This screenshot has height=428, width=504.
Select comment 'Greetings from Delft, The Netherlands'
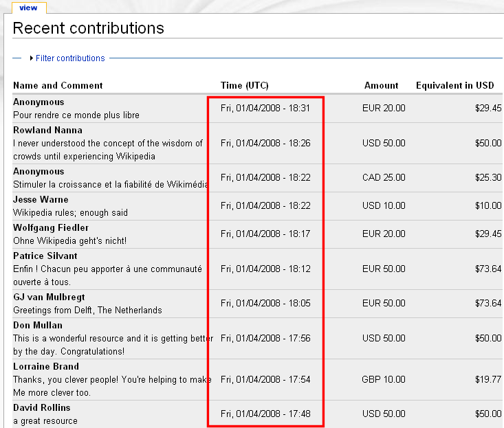[x=87, y=310]
